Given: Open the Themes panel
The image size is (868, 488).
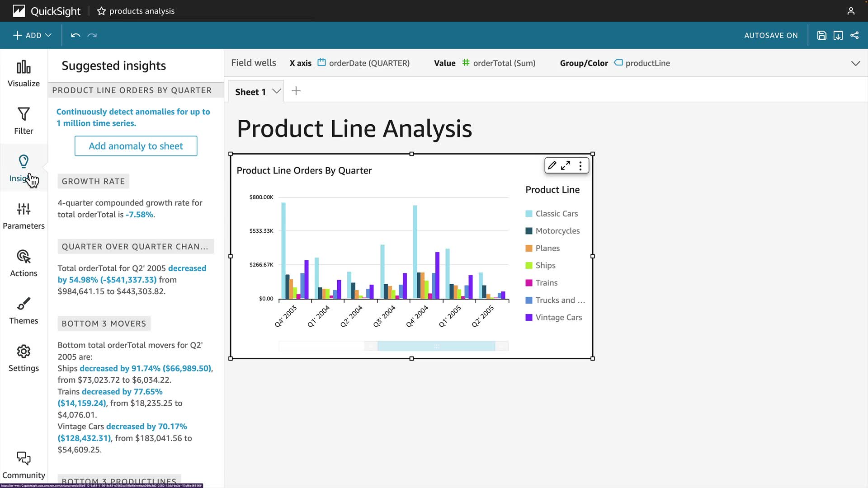Looking at the screenshot, I should [x=24, y=311].
